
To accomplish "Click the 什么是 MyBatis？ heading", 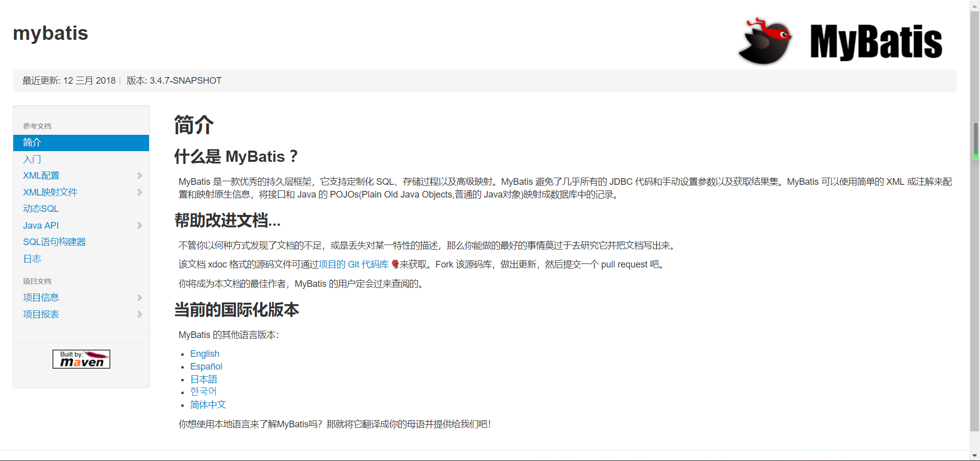I will click(x=236, y=156).
